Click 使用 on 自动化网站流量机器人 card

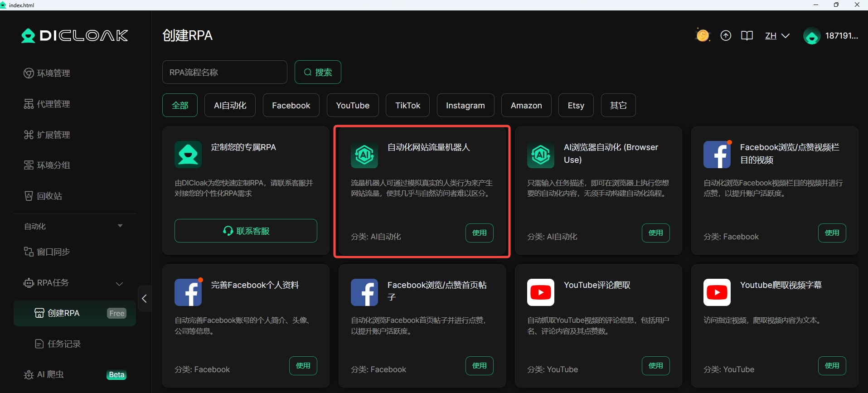click(480, 233)
